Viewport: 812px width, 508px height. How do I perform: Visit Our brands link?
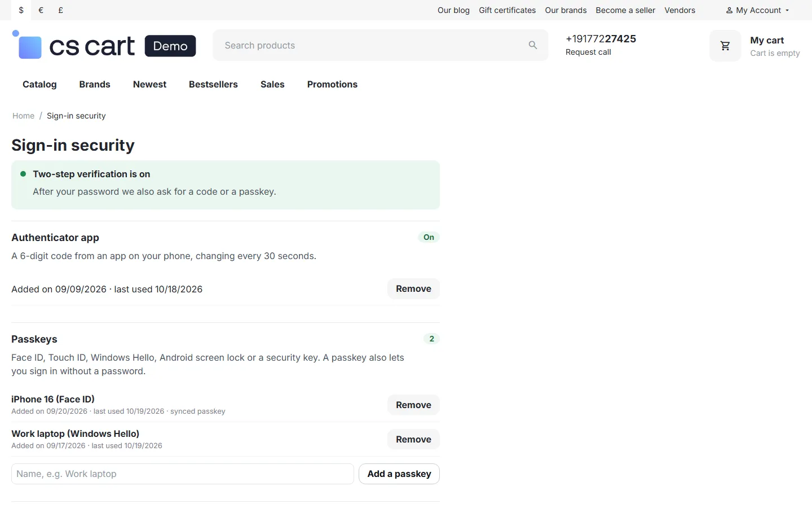pyautogui.click(x=566, y=10)
